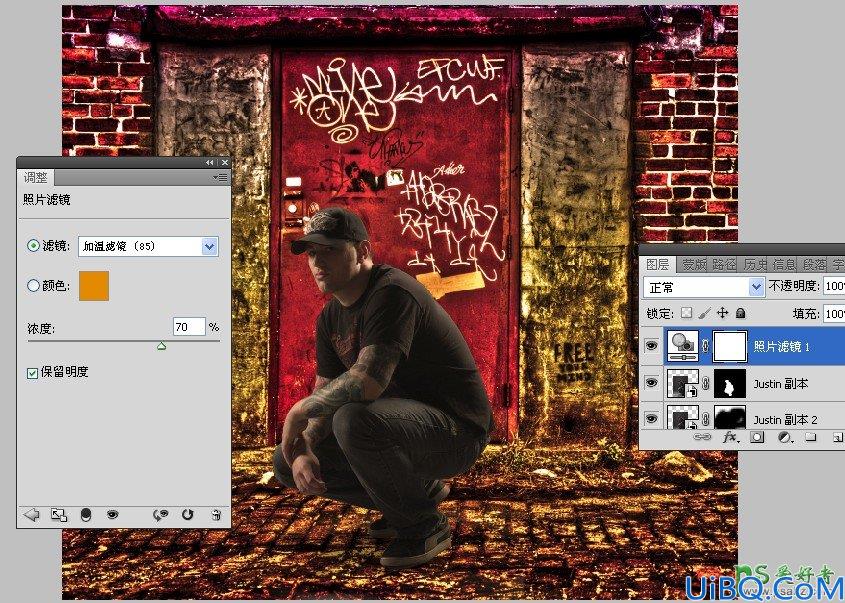845x603 pixels.
Task: Click the clip to layer icon
Action: coord(86,515)
